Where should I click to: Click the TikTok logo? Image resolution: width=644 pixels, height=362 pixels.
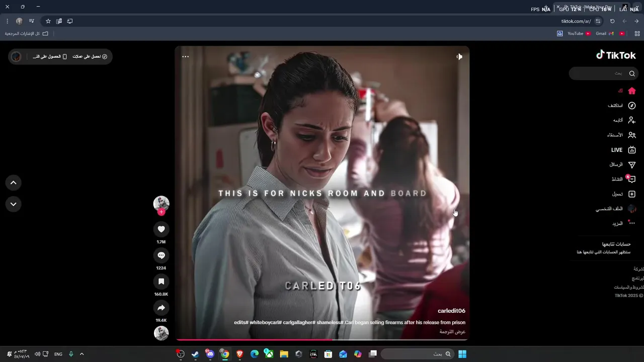(616, 55)
